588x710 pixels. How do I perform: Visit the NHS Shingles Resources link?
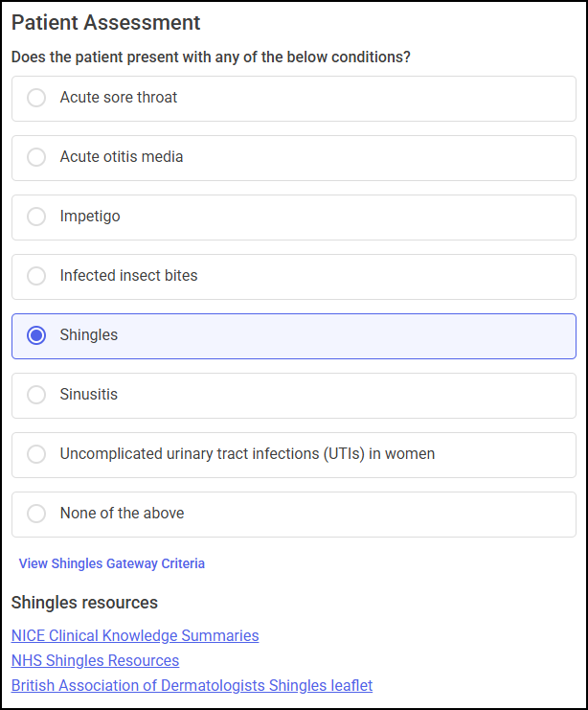(x=95, y=660)
